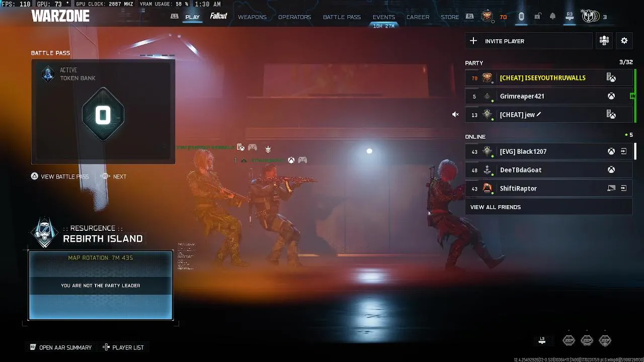
Task: Click the green party leader crown icon
Action: 632,96
